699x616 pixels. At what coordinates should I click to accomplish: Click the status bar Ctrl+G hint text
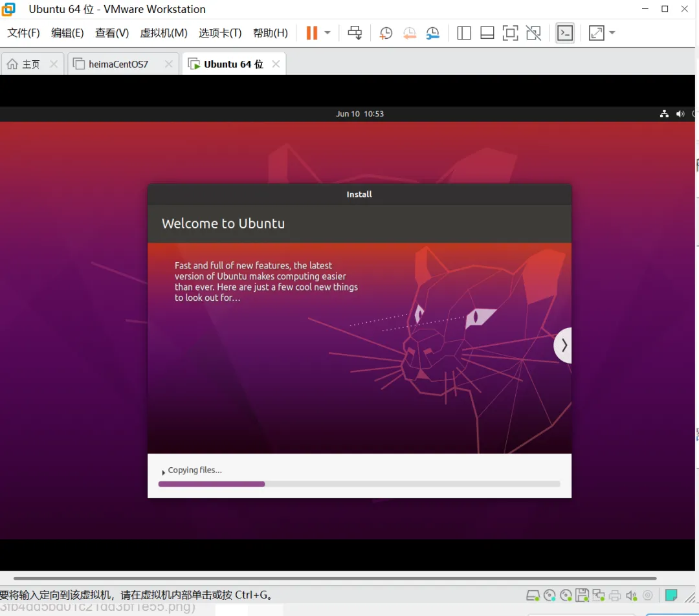click(x=137, y=595)
